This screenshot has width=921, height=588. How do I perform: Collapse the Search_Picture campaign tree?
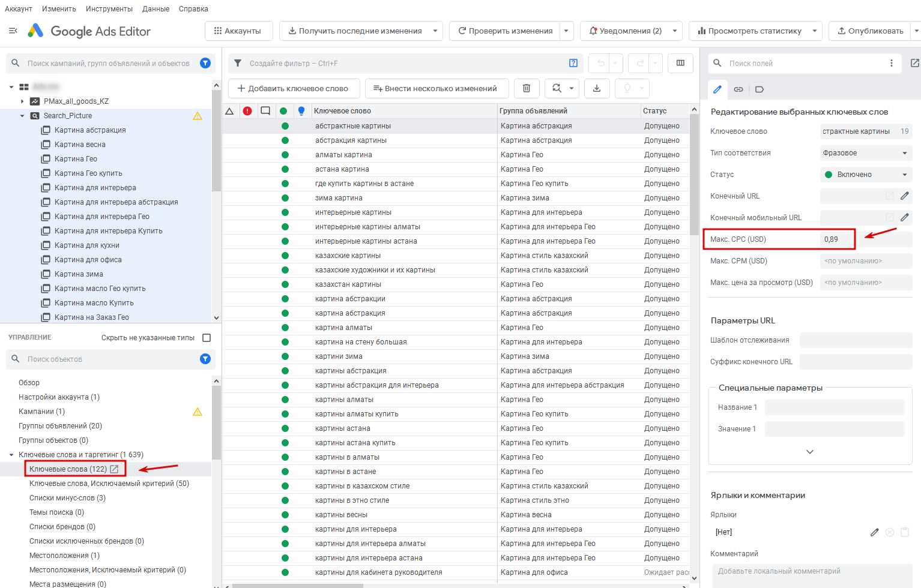[22, 116]
